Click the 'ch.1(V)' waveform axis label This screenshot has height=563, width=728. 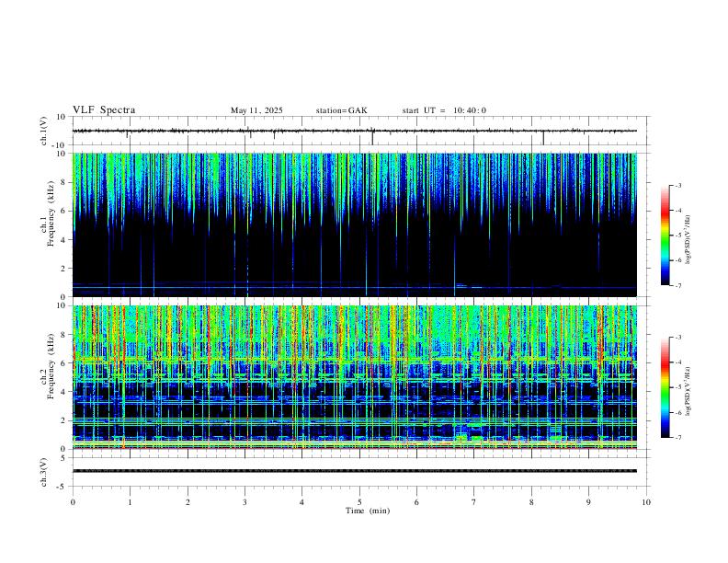click(44, 131)
